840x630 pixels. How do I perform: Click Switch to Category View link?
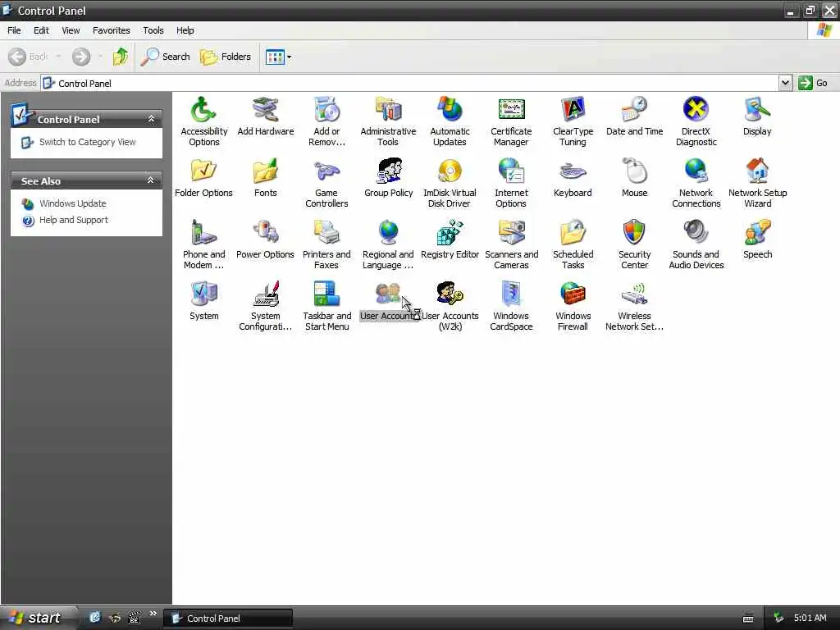click(x=87, y=142)
